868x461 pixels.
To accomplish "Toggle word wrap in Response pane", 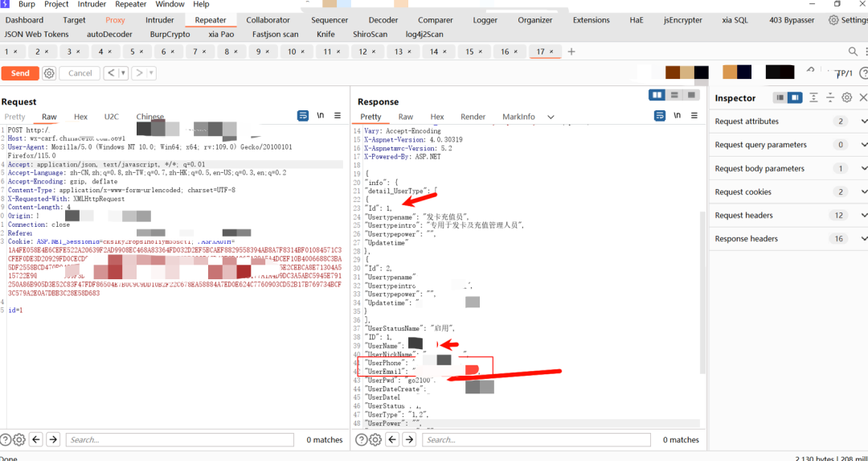I will click(660, 116).
